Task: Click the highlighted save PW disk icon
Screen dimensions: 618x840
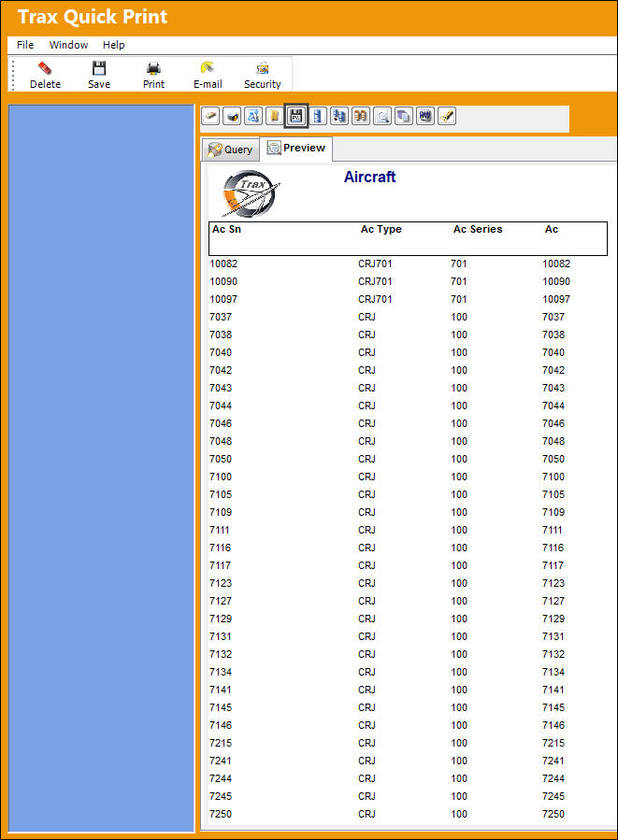Action: (x=296, y=116)
